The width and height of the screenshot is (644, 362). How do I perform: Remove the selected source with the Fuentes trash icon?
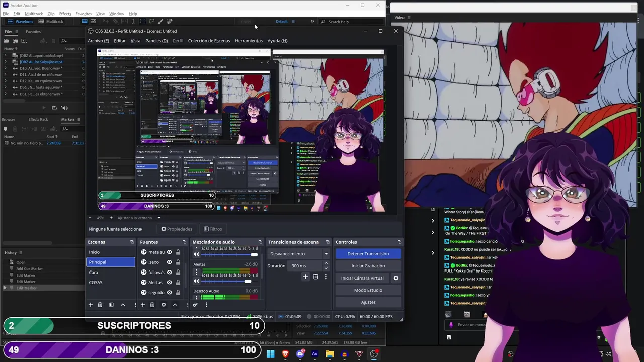152,305
